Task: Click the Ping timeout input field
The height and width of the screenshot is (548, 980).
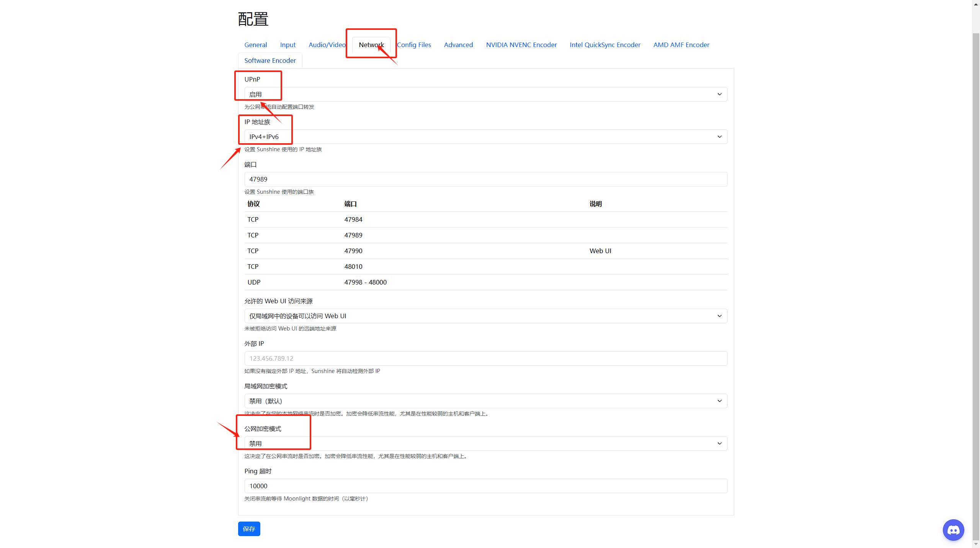Action: [x=485, y=486]
